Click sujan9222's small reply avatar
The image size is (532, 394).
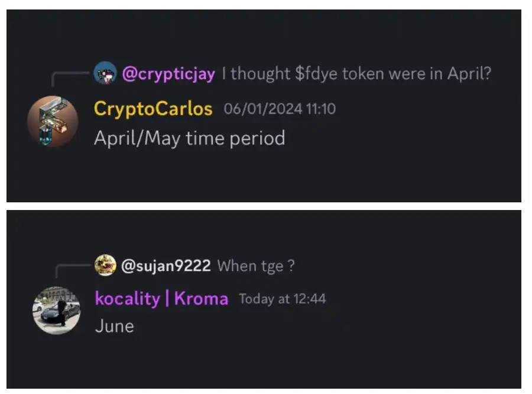pyautogui.click(x=105, y=266)
